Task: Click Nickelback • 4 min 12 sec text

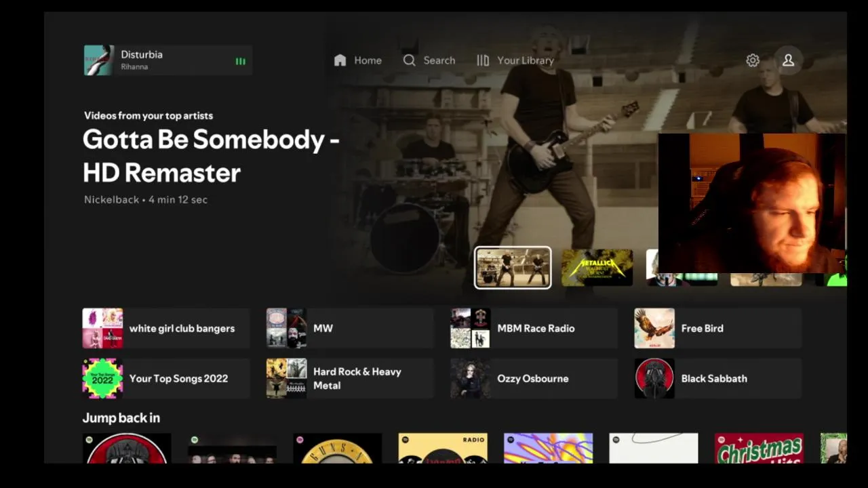Action: [x=146, y=200]
